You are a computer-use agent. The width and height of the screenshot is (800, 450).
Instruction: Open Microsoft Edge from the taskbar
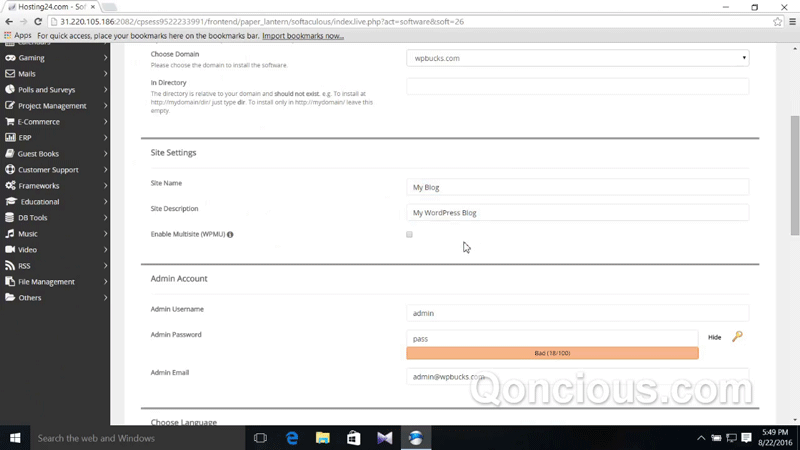click(x=292, y=438)
